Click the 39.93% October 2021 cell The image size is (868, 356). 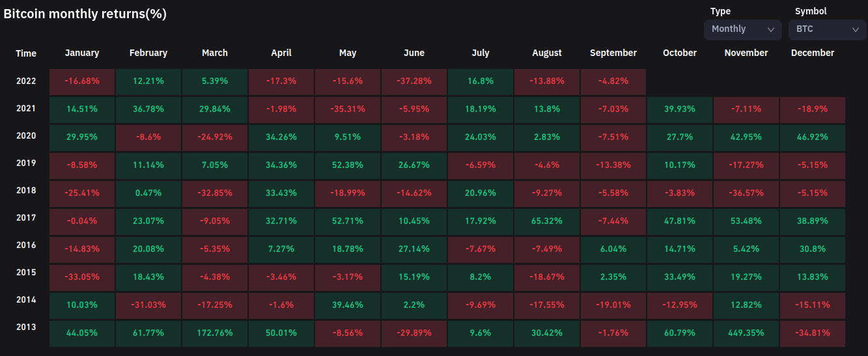[x=680, y=109]
